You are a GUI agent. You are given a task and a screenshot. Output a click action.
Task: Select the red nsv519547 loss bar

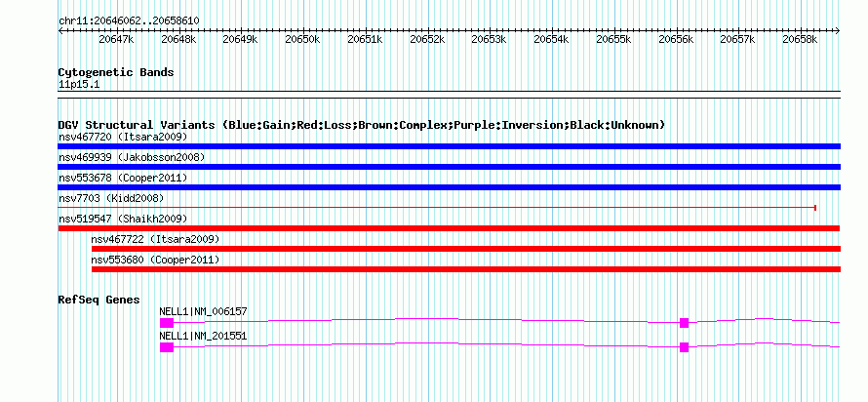pyautogui.click(x=449, y=228)
